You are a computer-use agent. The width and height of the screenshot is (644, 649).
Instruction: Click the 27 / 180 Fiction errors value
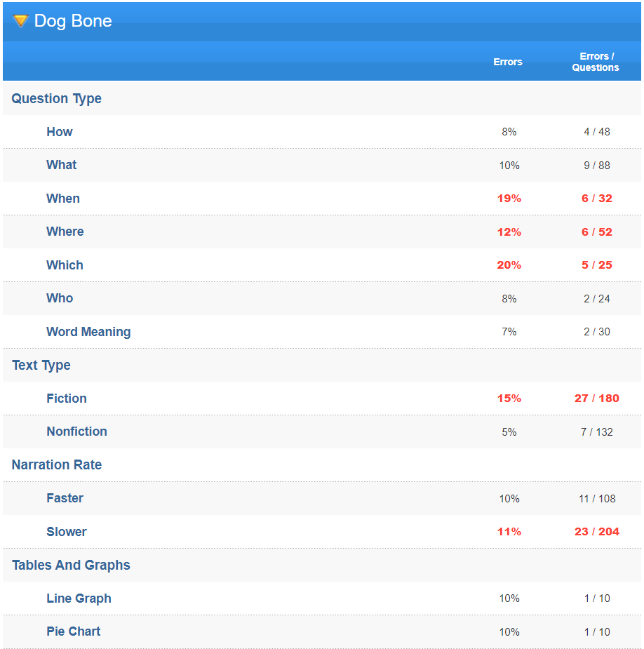(596, 399)
